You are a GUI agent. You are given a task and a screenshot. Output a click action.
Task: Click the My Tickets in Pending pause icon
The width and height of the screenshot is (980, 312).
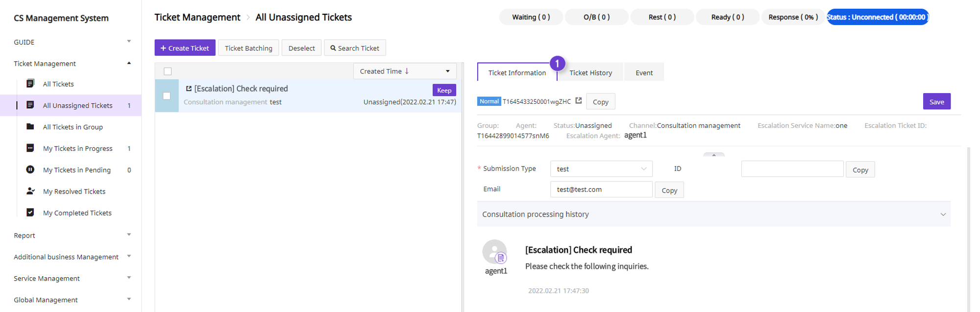[x=30, y=169]
